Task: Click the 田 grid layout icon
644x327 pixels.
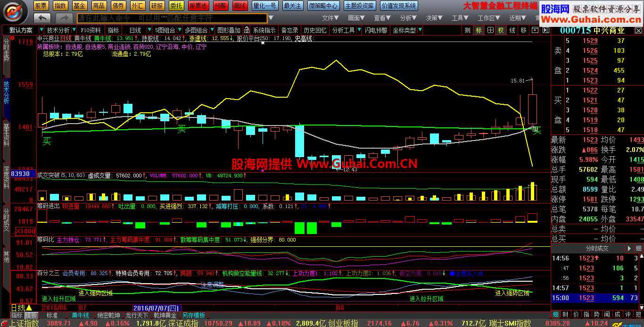Action: click(490, 30)
